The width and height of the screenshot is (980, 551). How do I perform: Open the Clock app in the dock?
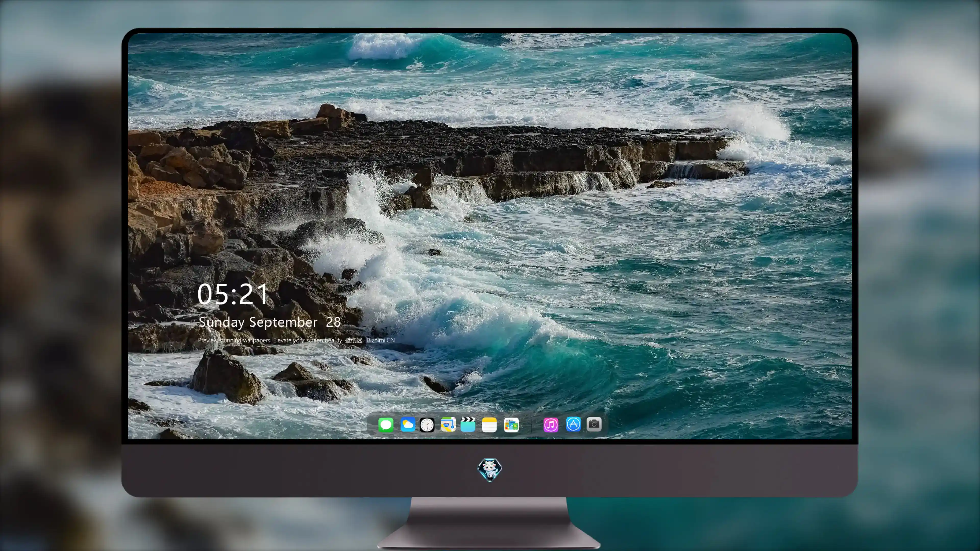coord(427,425)
